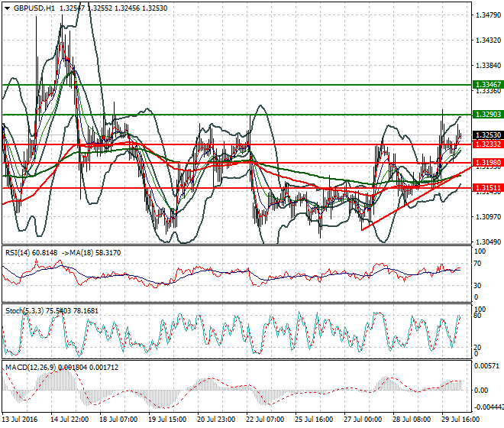Image resolution: width=504 pixels, height=428 pixels.
Task: Click the green 1.33467 price label
Action: [487, 84]
